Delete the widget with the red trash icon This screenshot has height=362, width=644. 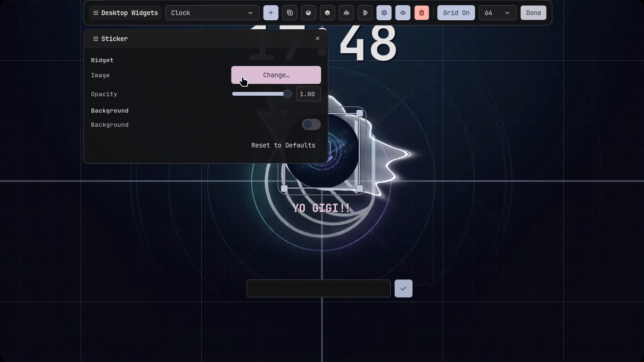tap(421, 13)
